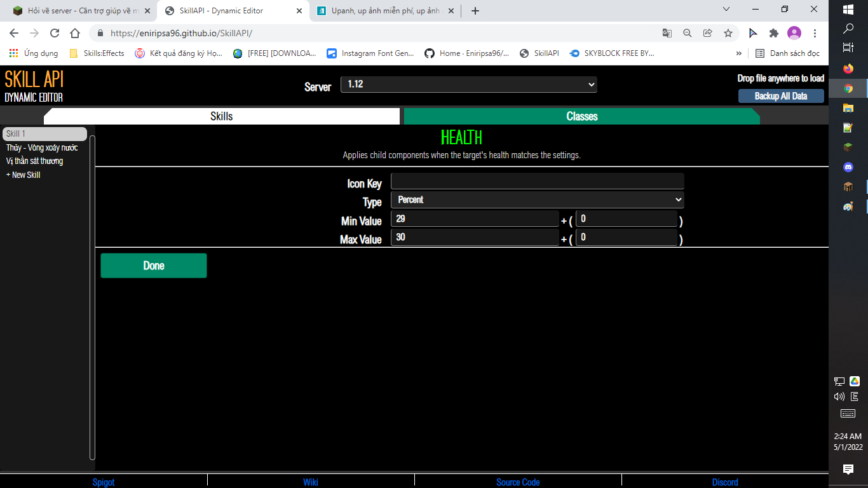The width and height of the screenshot is (868, 488).
Task: Open File Explorer from the taskbar
Action: point(848,108)
